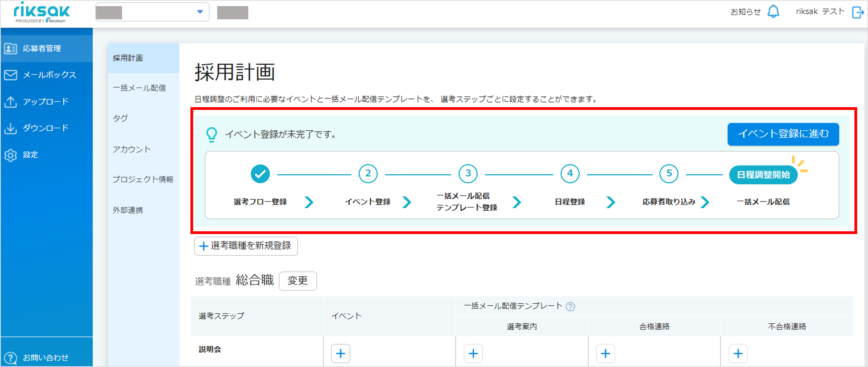This screenshot has width=868, height=367.
Task: Click chevron arrow after 応募者取り込み
Action: (705, 202)
